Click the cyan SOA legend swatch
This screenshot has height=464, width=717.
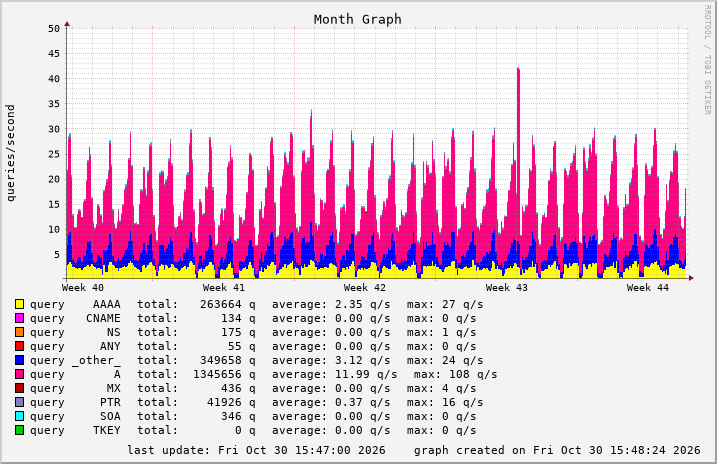[19, 416]
